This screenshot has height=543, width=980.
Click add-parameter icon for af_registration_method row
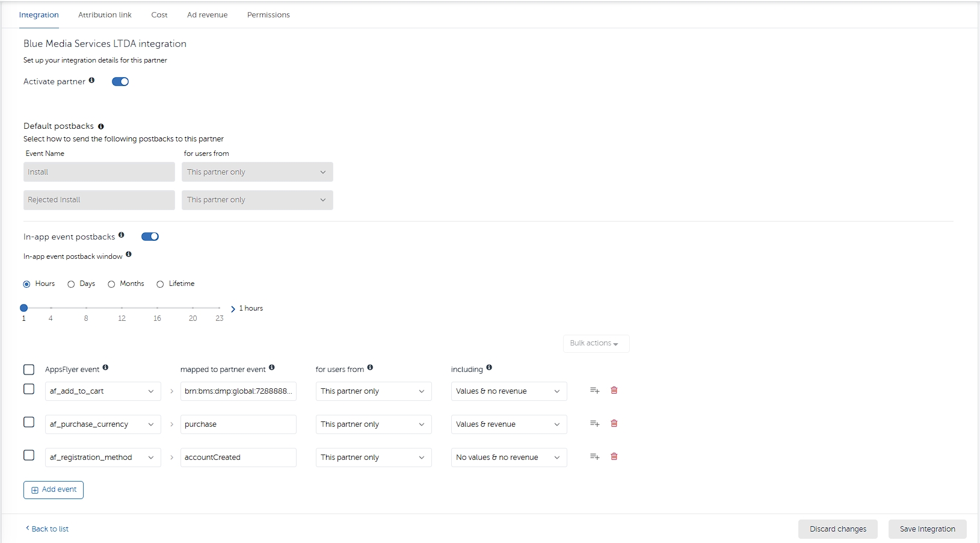[x=594, y=457]
